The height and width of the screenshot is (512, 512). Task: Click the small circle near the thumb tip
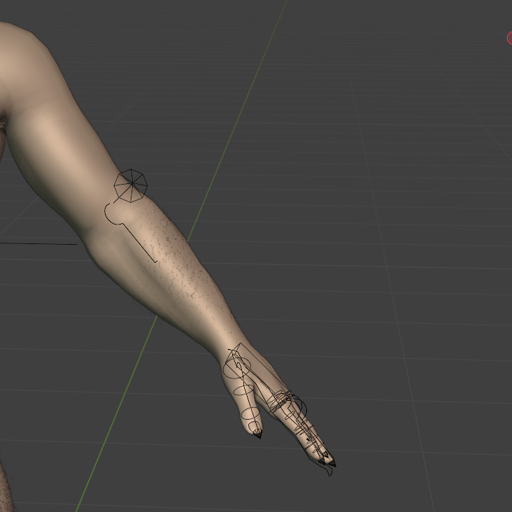click(255, 426)
